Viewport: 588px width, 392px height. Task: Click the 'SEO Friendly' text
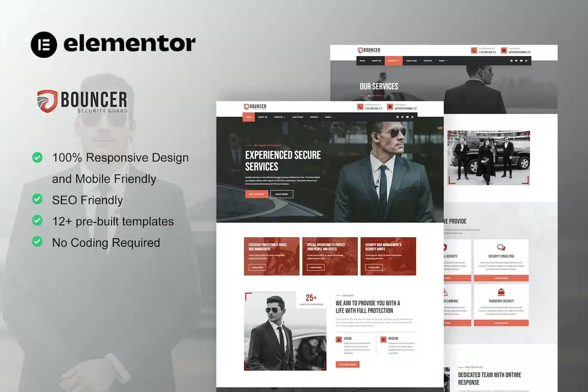click(x=88, y=200)
